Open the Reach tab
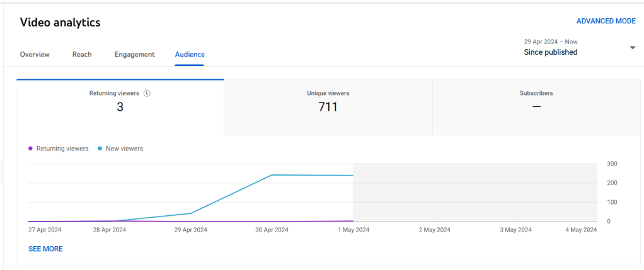 [x=82, y=54]
